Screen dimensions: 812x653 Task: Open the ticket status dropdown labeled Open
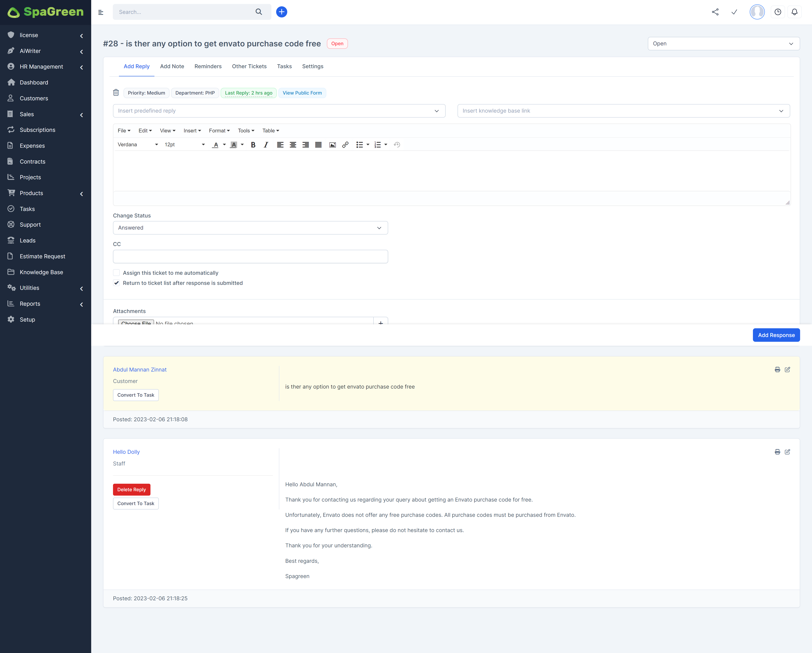723,43
